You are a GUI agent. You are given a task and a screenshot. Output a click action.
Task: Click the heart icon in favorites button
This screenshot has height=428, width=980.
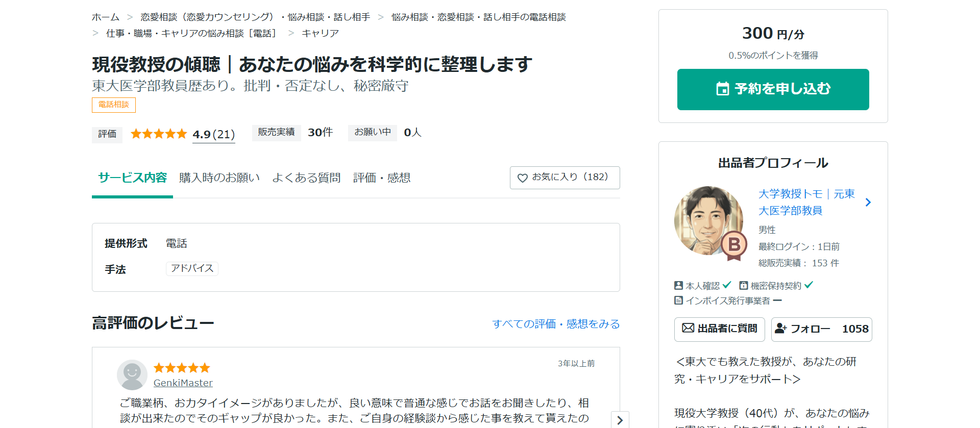coord(522,178)
